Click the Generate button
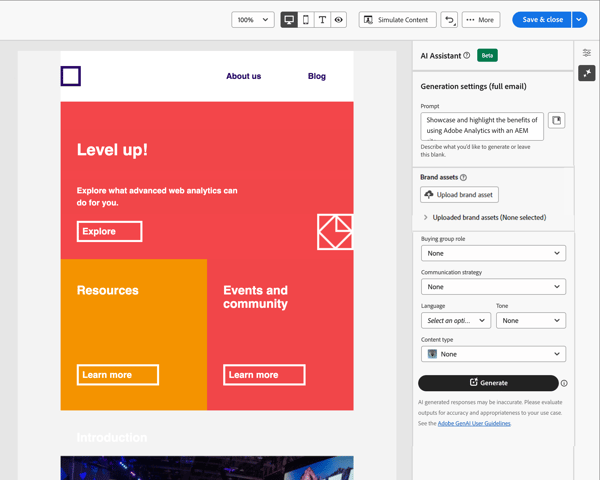Screen dimensions: 600x480 tap(488, 383)
